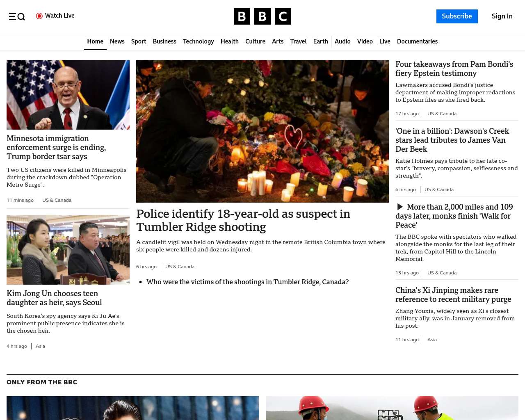Click the '13 hrs ago' timestamp

click(407, 273)
